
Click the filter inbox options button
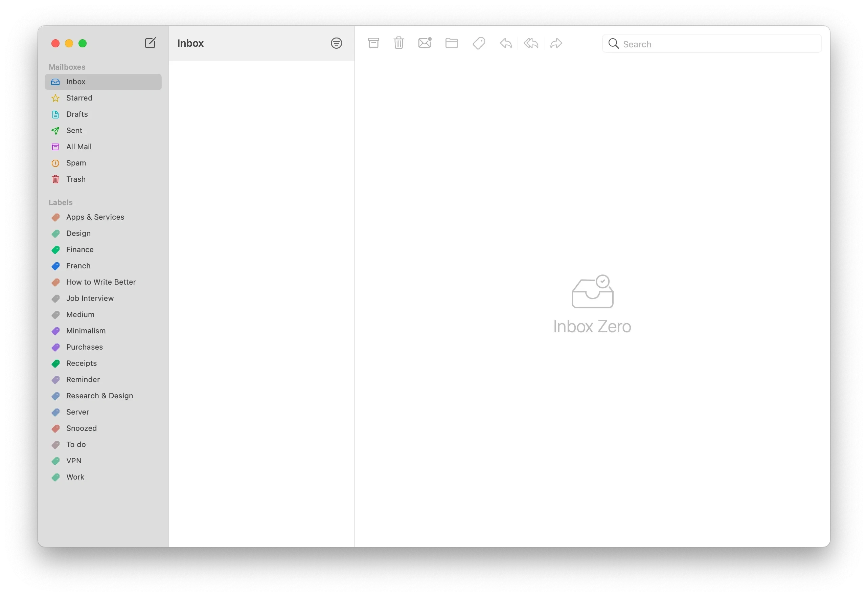click(x=336, y=43)
